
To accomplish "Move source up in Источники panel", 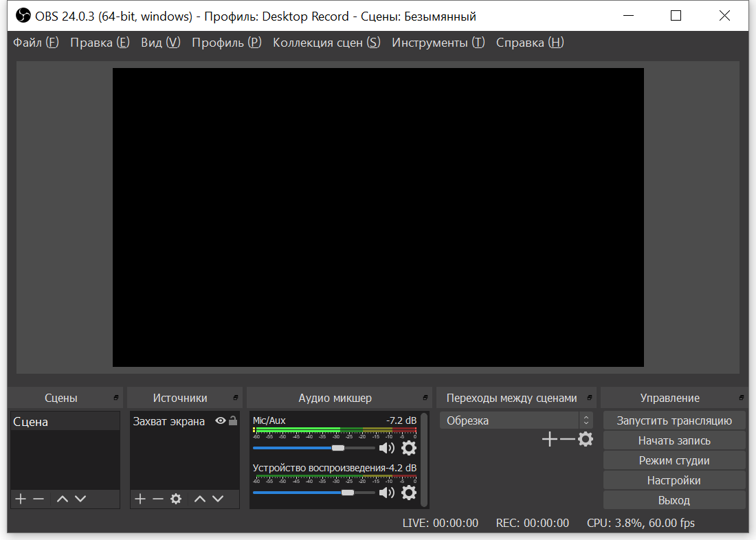I will (200, 499).
